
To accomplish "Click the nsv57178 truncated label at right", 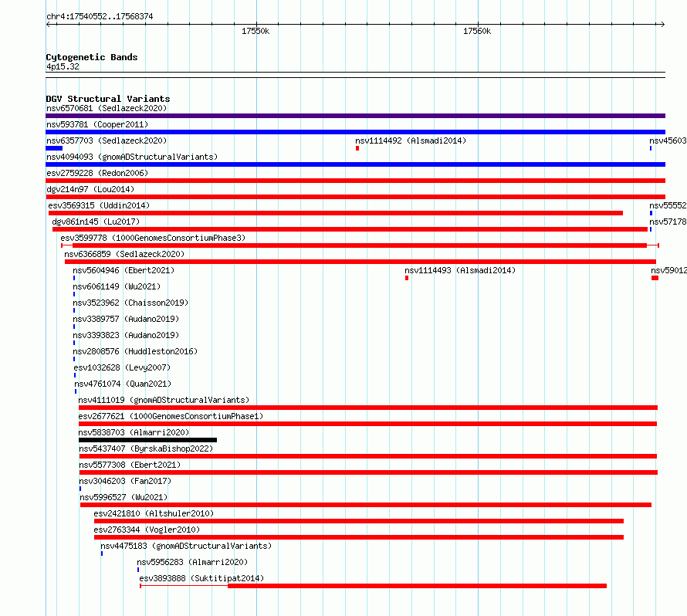I will tap(668, 222).
